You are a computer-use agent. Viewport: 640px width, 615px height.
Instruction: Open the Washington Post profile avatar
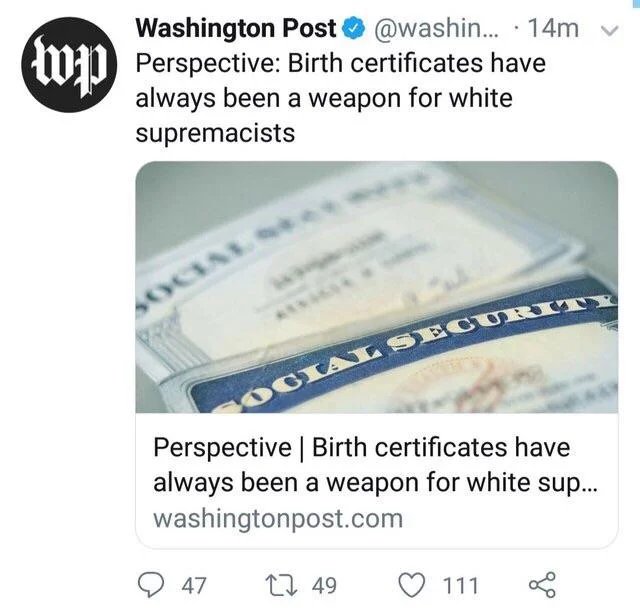click(69, 64)
